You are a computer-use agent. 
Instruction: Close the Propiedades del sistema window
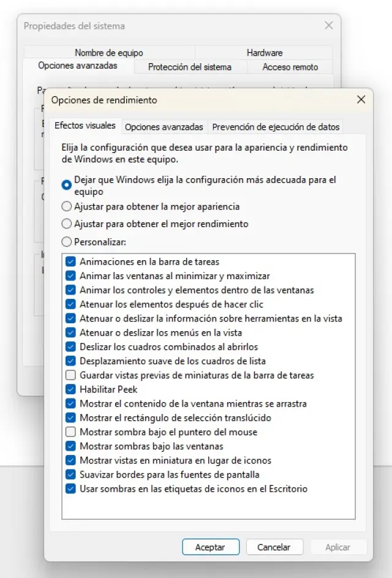point(328,26)
